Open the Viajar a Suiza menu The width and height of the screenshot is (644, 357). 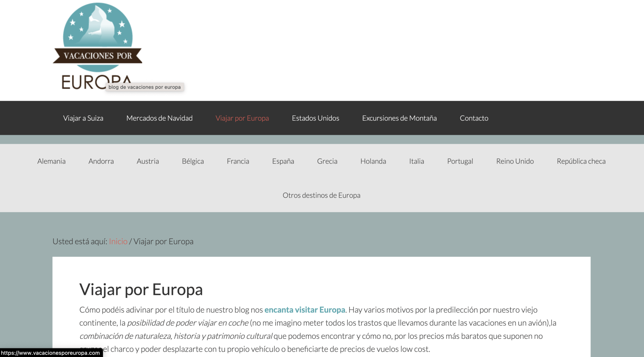[83, 118]
